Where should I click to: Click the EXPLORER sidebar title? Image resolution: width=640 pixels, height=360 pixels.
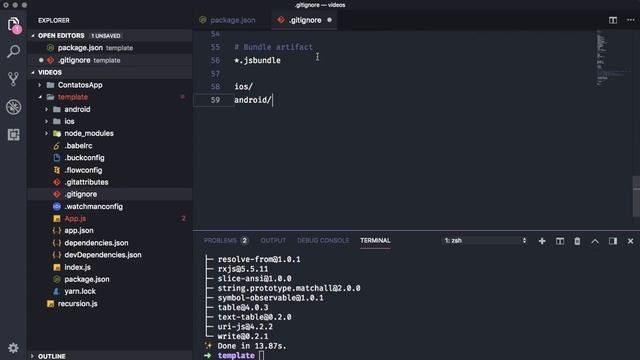pyautogui.click(x=54, y=20)
